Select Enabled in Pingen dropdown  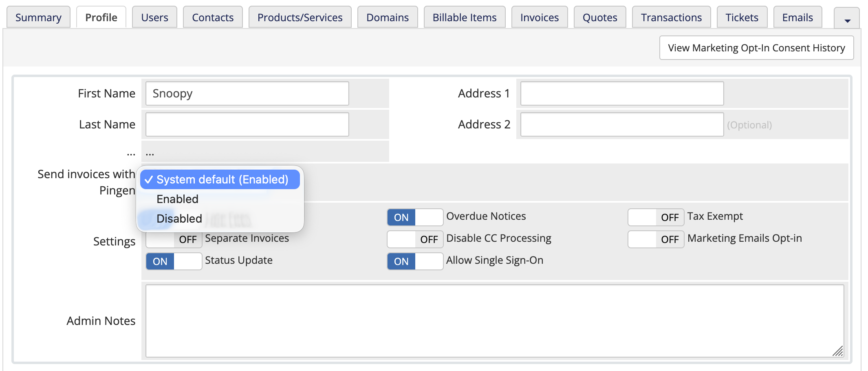pyautogui.click(x=220, y=199)
